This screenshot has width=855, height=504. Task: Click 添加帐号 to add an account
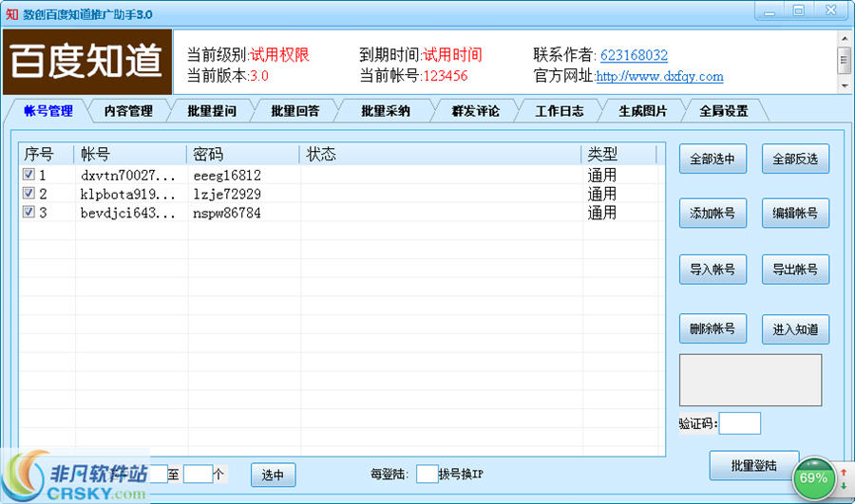(x=712, y=213)
